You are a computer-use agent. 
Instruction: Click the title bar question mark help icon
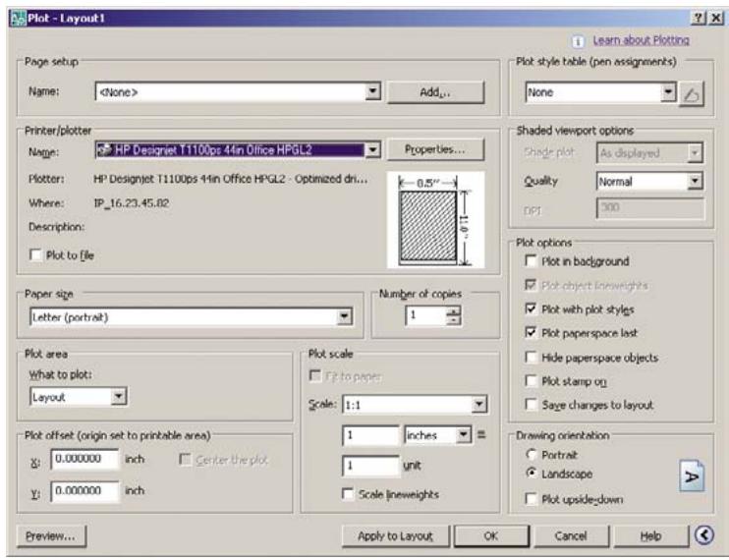(698, 18)
